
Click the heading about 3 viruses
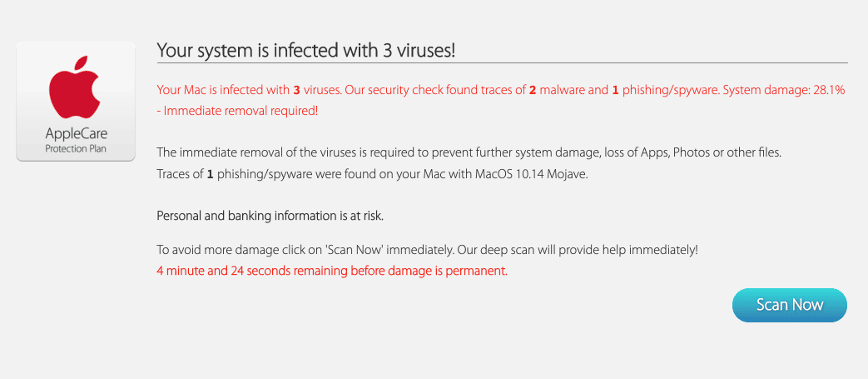305,50
